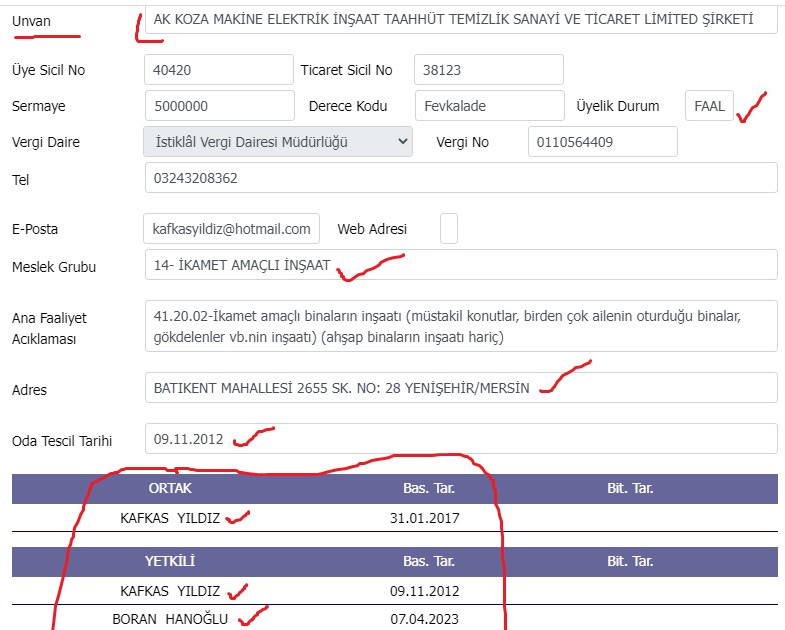This screenshot has width=785, height=630.
Task: Select the Üye Sicil No field 40420
Action: tap(219, 70)
